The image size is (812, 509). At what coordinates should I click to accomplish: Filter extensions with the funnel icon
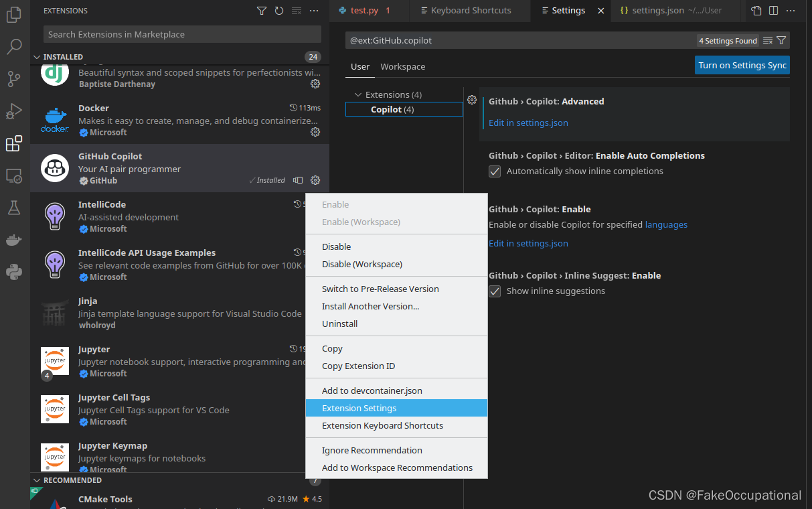tap(262, 11)
